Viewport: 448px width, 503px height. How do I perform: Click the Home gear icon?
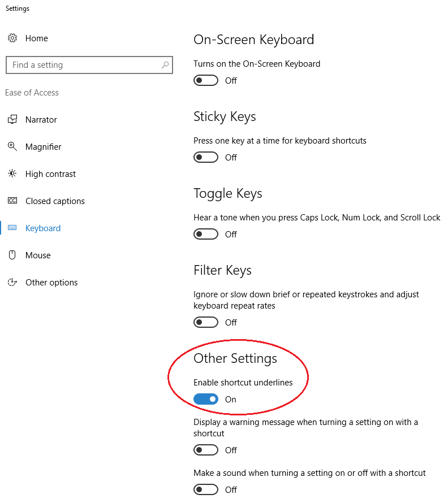(12, 38)
